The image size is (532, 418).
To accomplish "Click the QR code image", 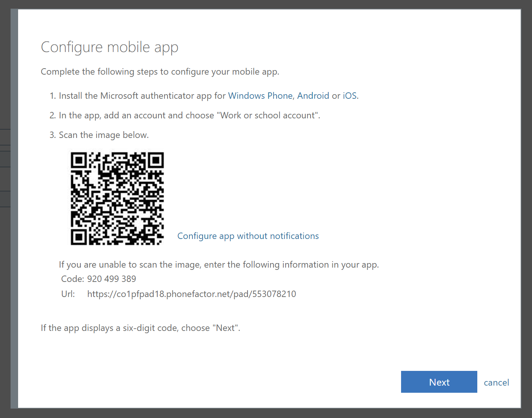I will 117,199.
